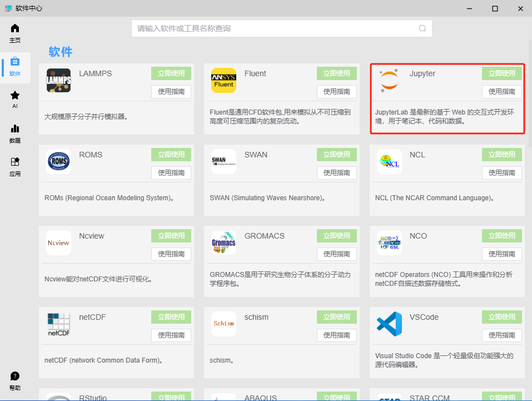Open the LAMMPS 使用指南

coord(171,92)
